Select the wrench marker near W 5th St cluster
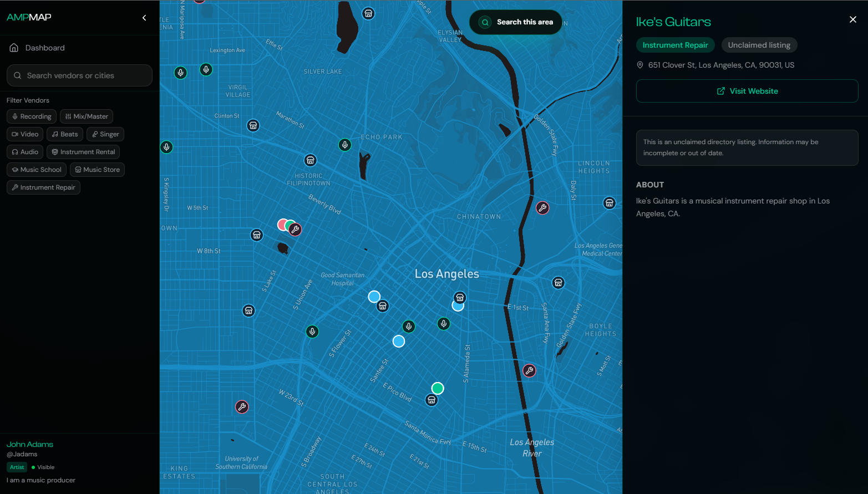Viewport: 868px width, 494px height. [x=295, y=230]
